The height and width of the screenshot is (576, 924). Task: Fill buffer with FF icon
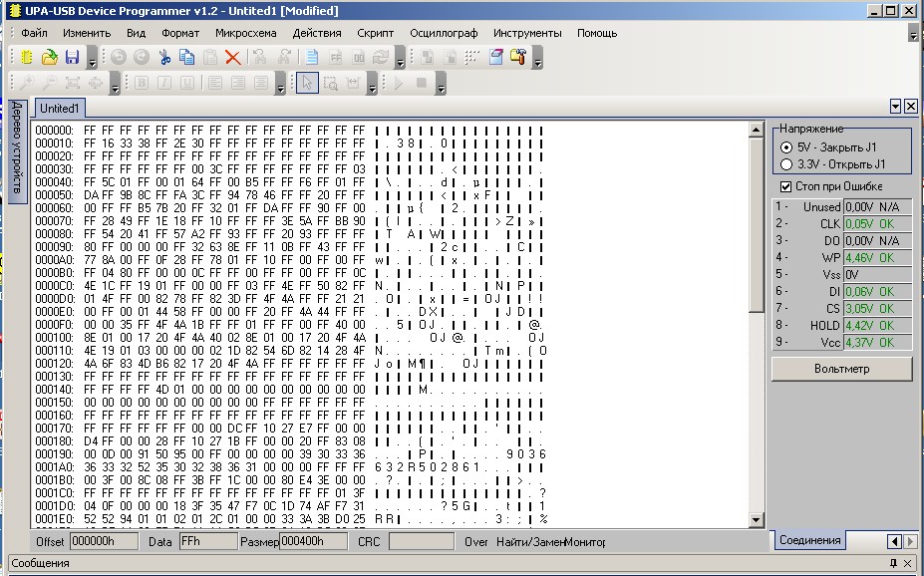(x=335, y=57)
